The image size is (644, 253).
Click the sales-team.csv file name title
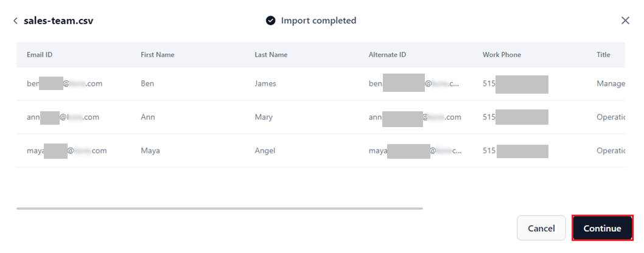click(58, 21)
